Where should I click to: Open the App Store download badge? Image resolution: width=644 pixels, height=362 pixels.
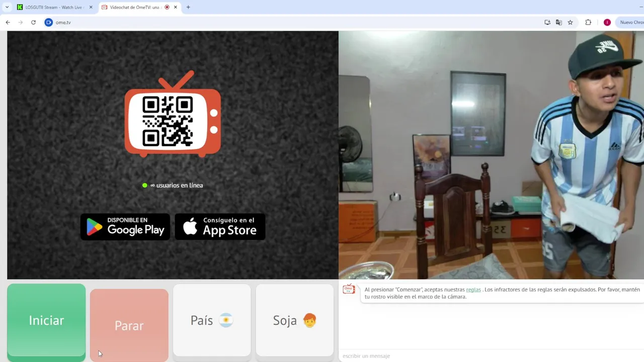pos(220,227)
